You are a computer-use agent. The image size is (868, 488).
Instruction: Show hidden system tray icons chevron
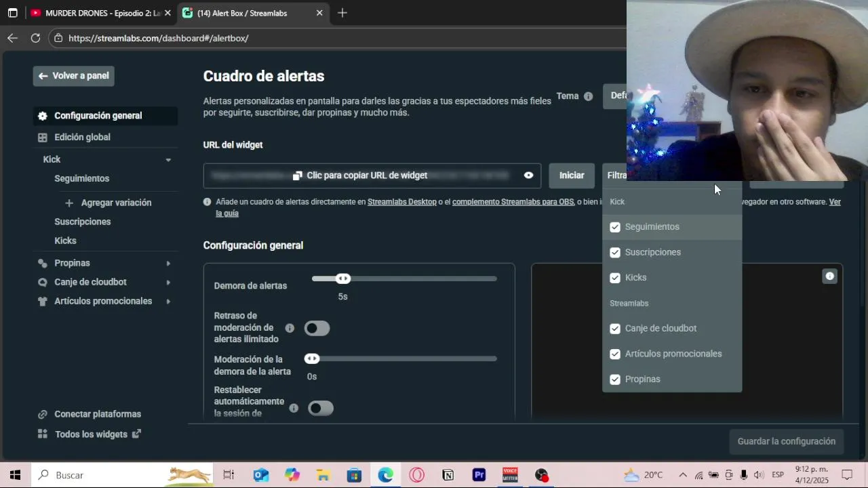(x=683, y=475)
